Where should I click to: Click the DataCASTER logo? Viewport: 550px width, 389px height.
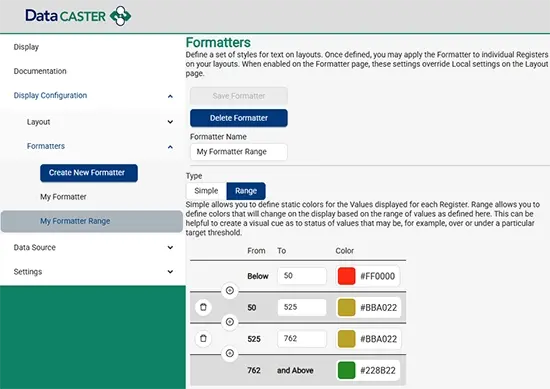pyautogui.click(x=78, y=16)
